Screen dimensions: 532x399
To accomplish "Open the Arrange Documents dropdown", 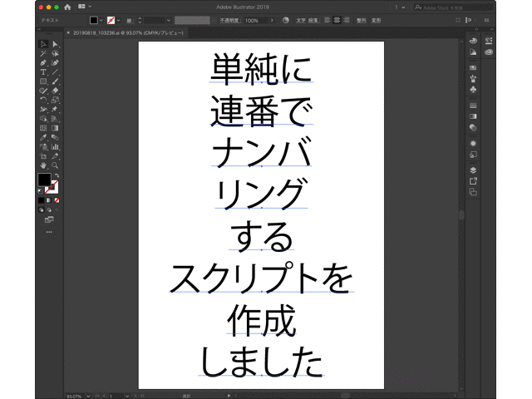I will (85, 7).
